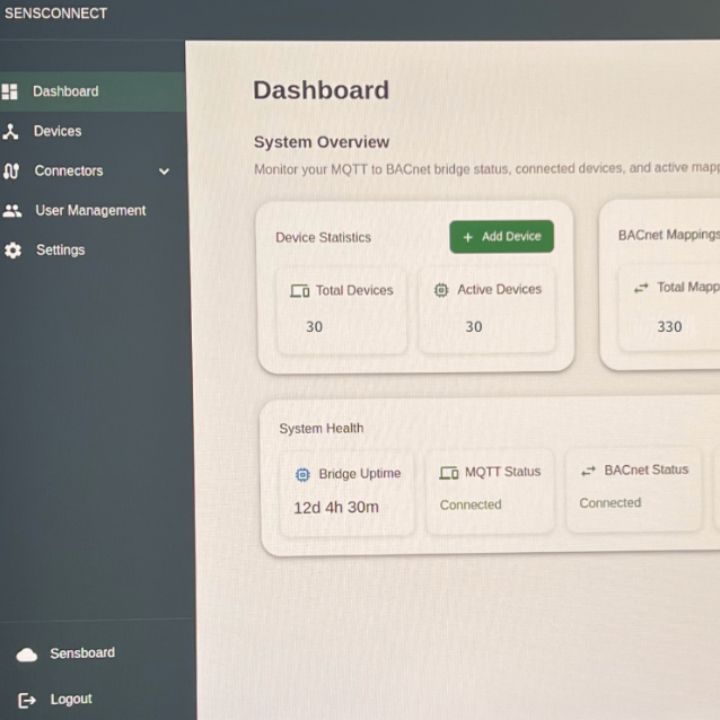Click the BACnet Status label
Screen dimensions: 720x720
[x=647, y=470]
